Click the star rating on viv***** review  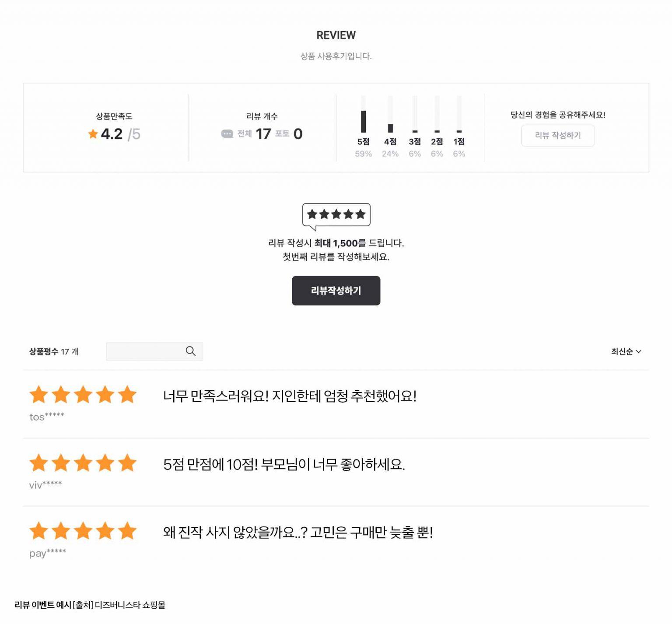pos(83,463)
